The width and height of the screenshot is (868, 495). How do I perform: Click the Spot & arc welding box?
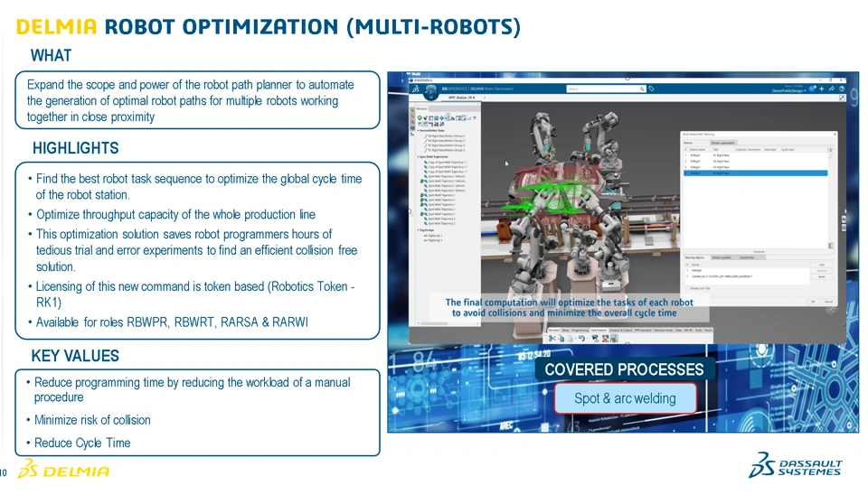point(625,398)
